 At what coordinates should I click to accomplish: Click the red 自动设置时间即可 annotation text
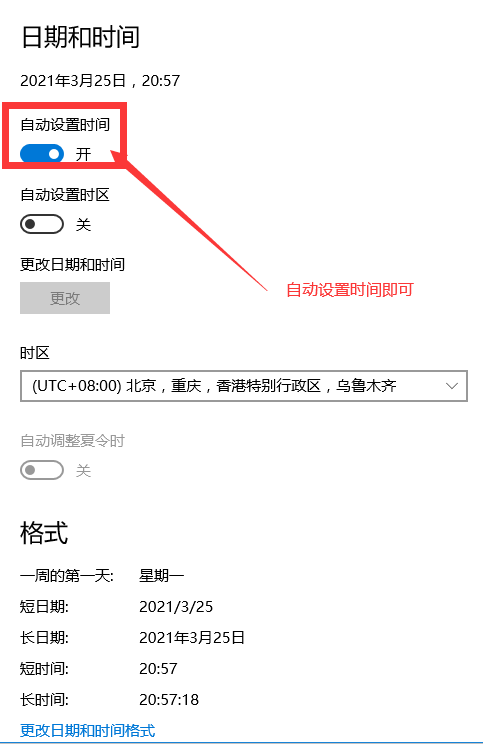click(350, 289)
